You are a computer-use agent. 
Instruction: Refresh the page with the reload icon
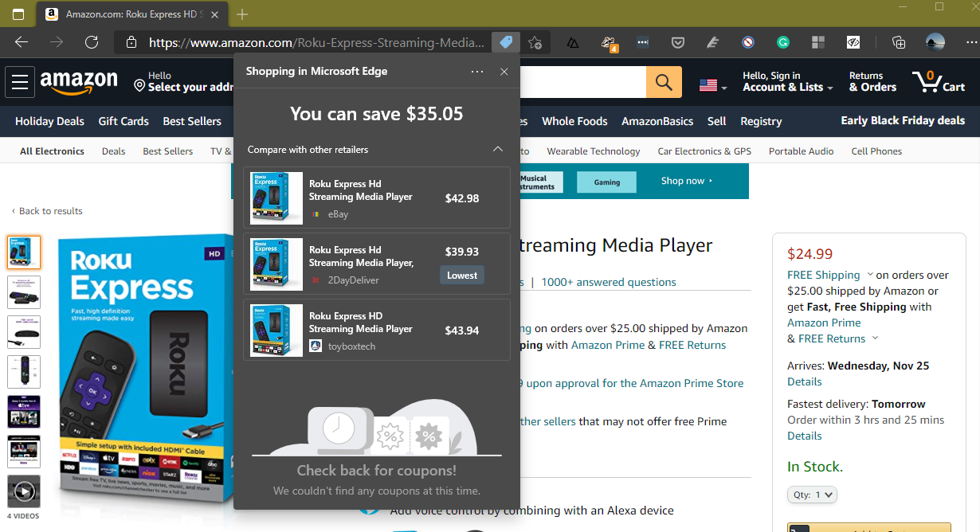pyautogui.click(x=92, y=42)
